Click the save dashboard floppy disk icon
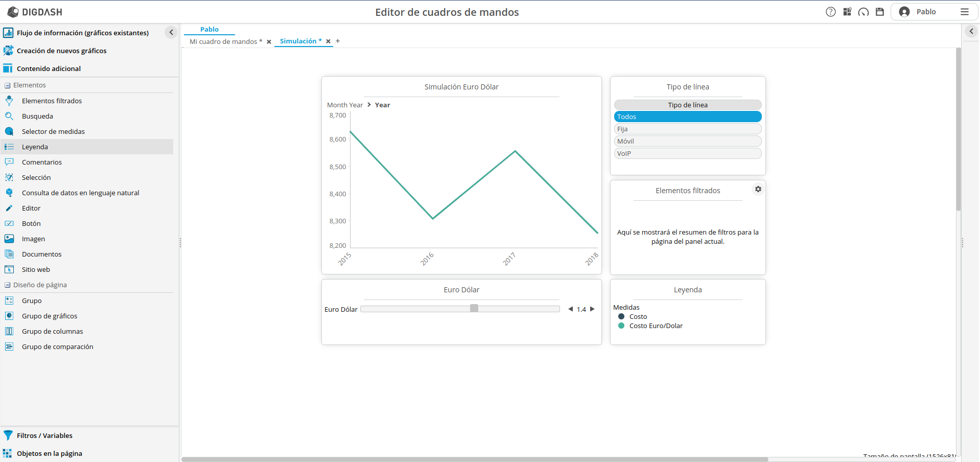Screen dimensions: 980x462 (x=879, y=12)
